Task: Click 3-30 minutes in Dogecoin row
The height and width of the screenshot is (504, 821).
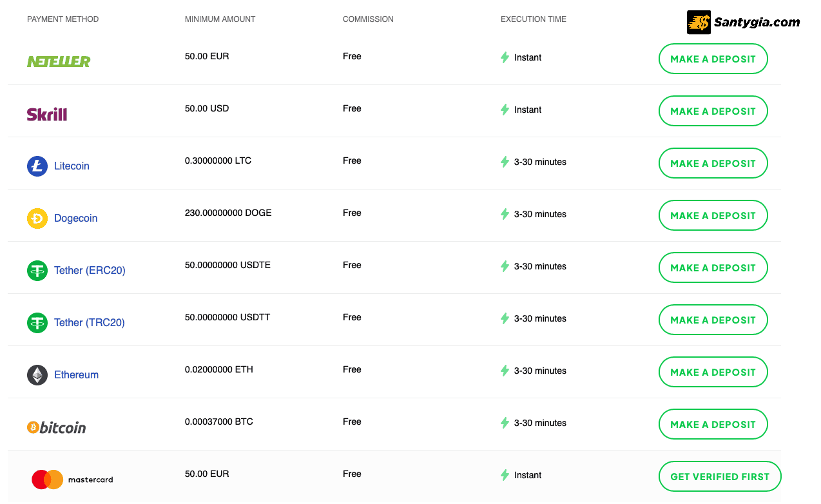Action: (540, 214)
